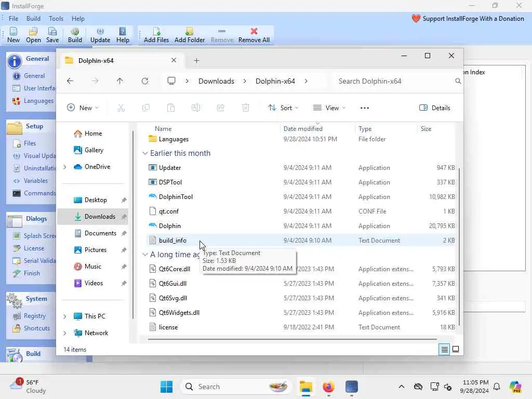Select Registry in InstallForge System section
Screen dimensions: 532x399
[29, 315]
